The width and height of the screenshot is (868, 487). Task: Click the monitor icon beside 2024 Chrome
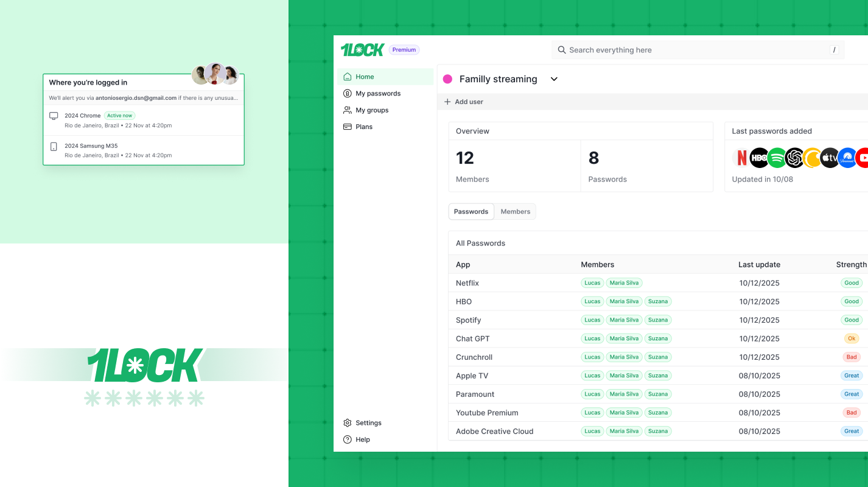[x=54, y=116]
